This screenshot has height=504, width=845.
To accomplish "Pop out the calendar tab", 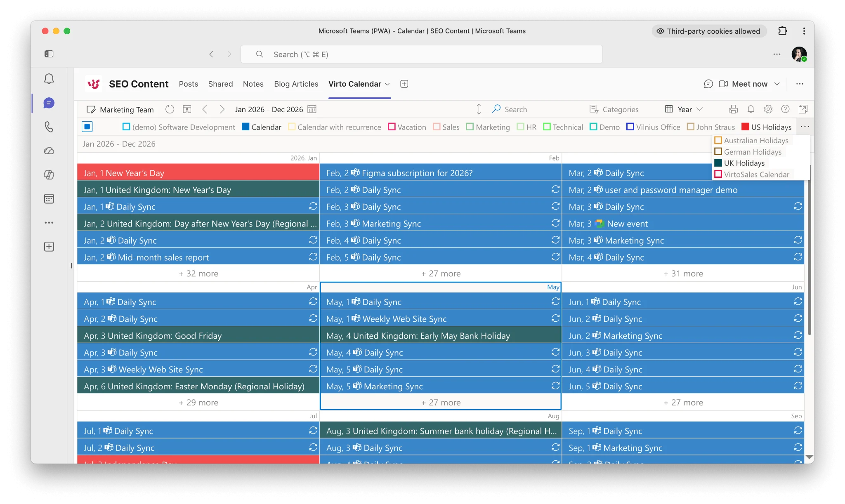I will (x=803, y=109).
